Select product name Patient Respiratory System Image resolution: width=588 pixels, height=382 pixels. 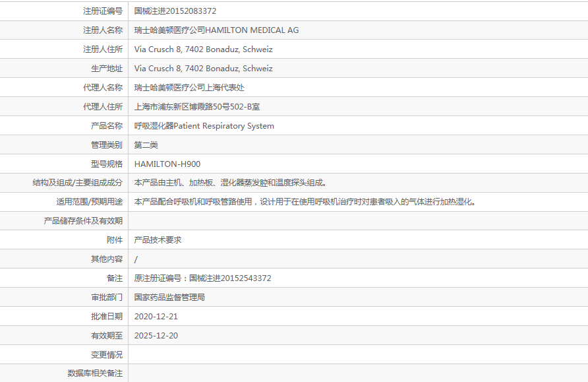click(224, 126)
